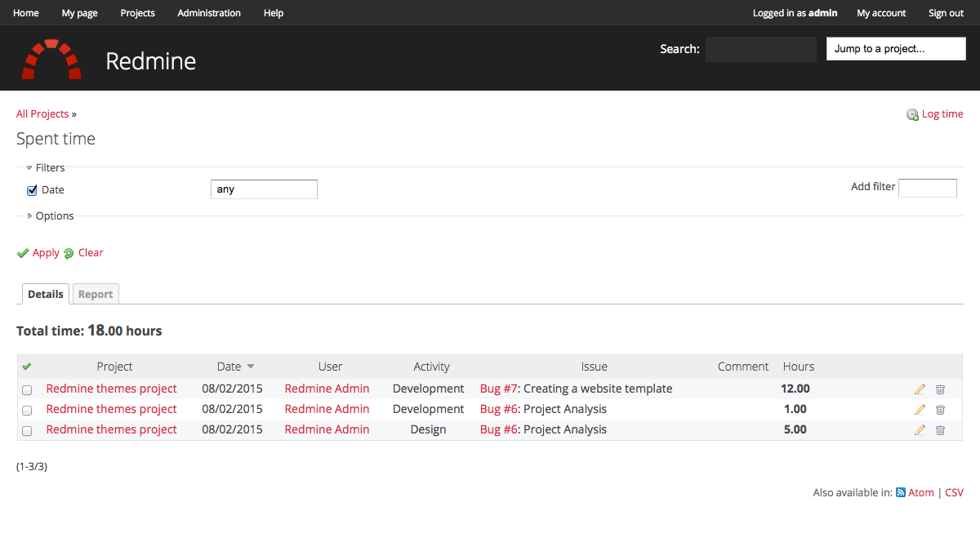
Task: Edit the 1.00 hours entry via pencil icon
Action: (920, 410)
